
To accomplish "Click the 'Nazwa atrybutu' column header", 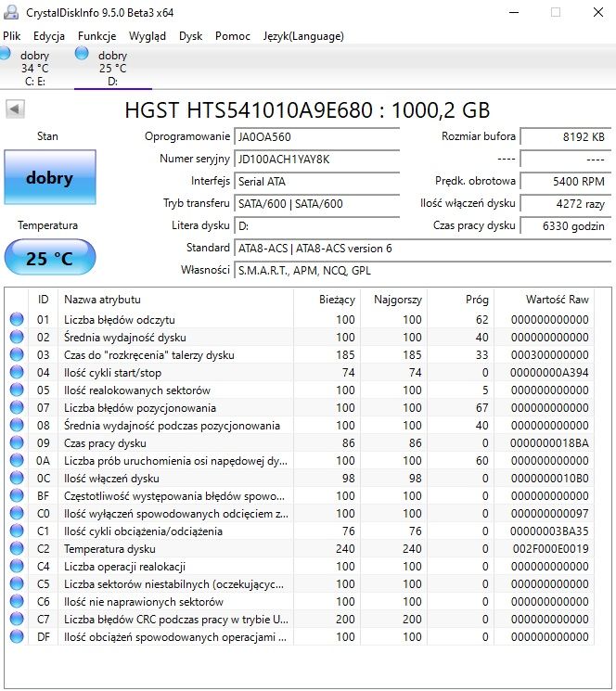I will point(175,300).
